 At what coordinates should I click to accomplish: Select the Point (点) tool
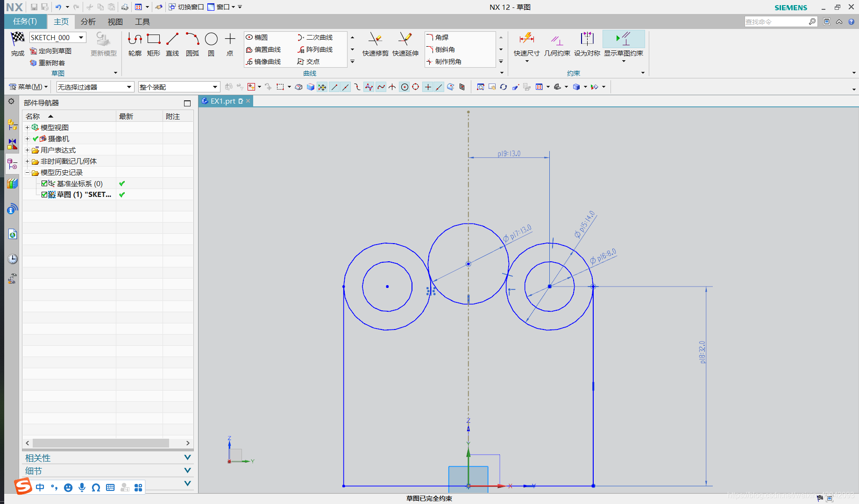coord(230,44)
